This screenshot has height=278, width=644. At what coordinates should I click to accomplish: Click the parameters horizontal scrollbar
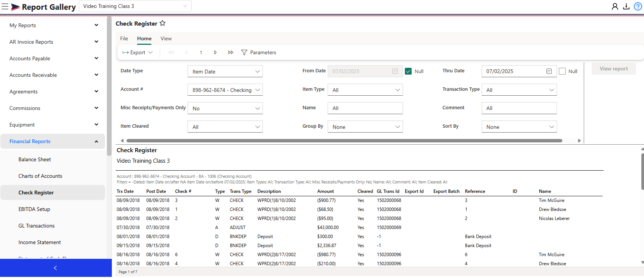pos(344,141)
